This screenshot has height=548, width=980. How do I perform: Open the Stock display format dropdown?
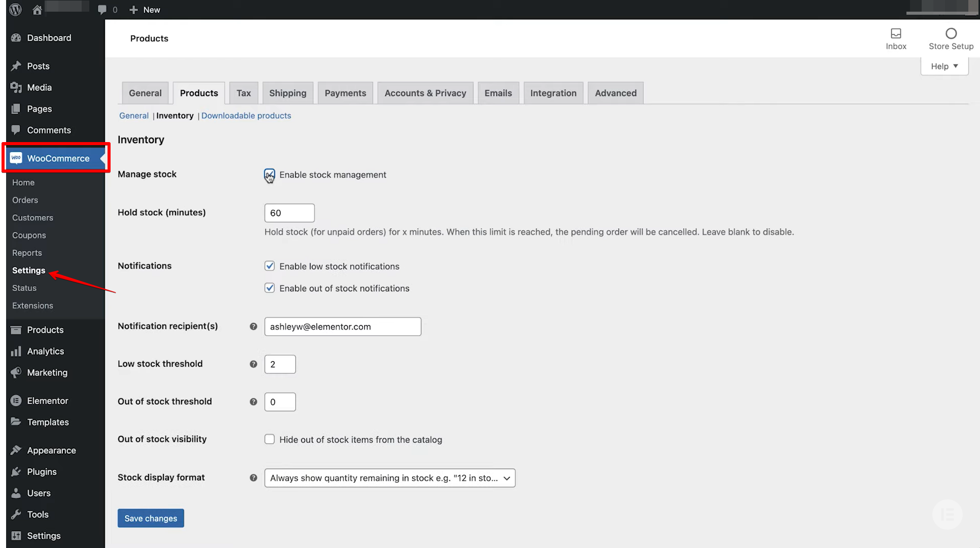[x=390, y=478]
